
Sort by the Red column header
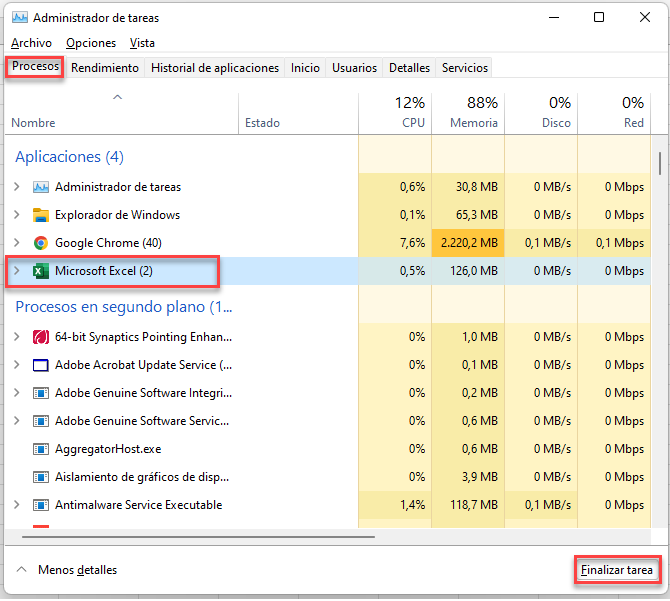(x=614, y=114)
